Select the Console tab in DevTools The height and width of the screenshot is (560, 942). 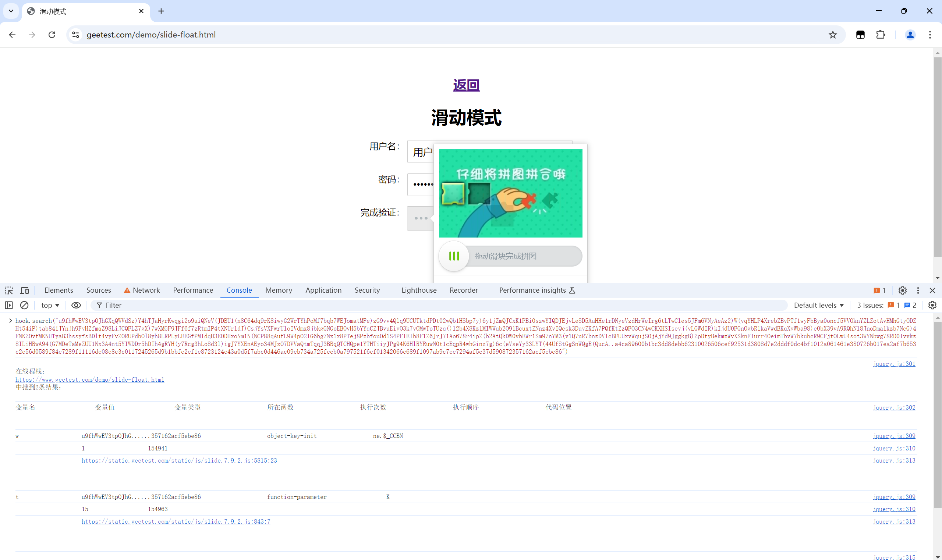tap(239, 290)
